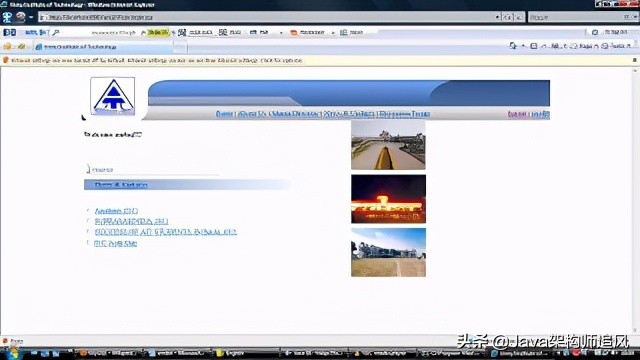Click the vertical scrollbar up arrow
This screenshot has height=360, width=640.
click(x=636, y=71)
